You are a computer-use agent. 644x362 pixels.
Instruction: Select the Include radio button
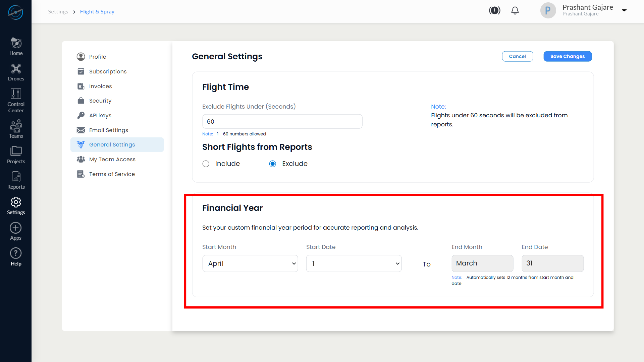206,164
